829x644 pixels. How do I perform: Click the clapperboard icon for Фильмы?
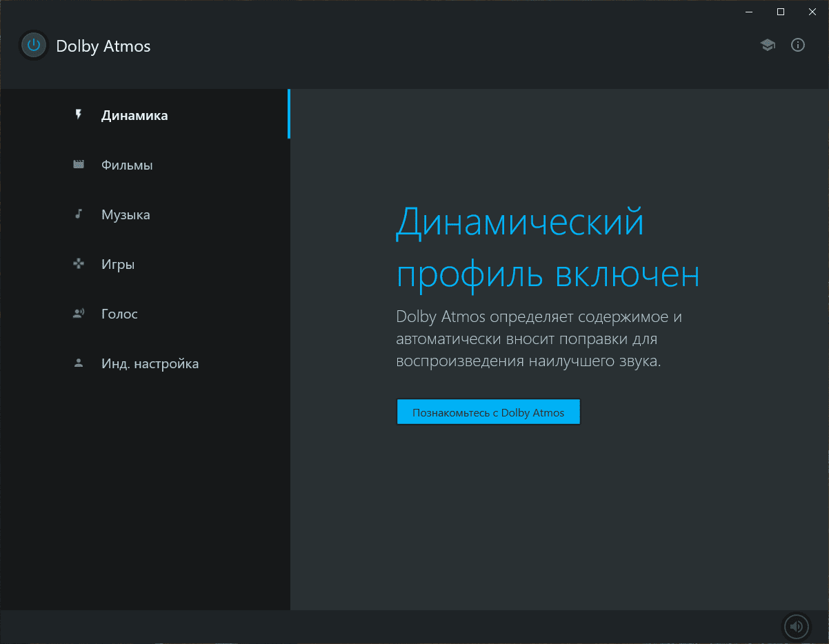coord(79,165)
